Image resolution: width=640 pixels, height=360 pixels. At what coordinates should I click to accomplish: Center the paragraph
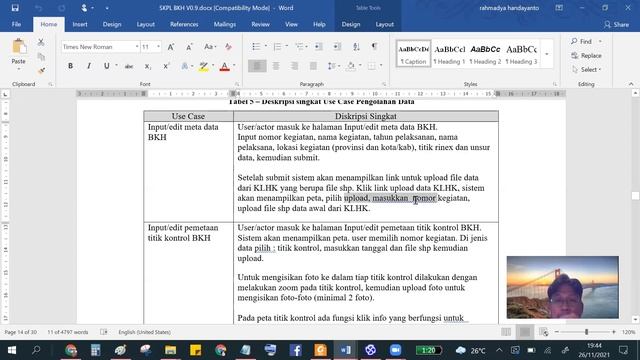pos(276,66)
